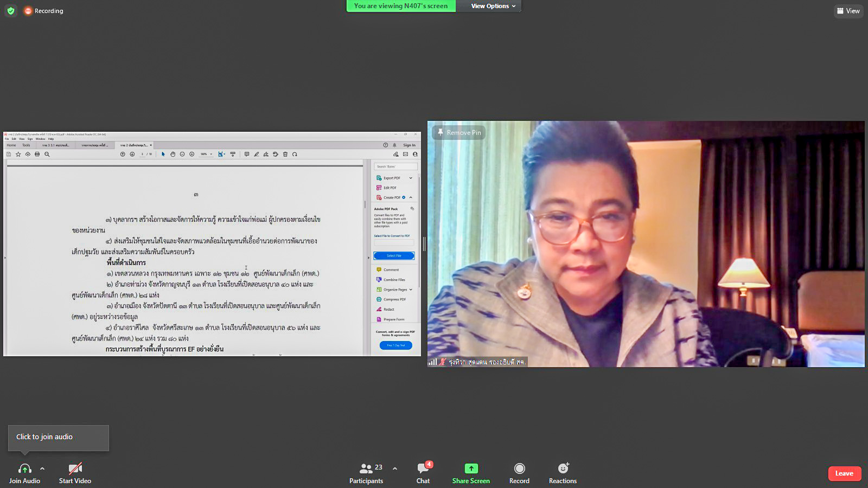868x488 pixels.
Task: Click the find text magnifier icon
Action: 47,155
